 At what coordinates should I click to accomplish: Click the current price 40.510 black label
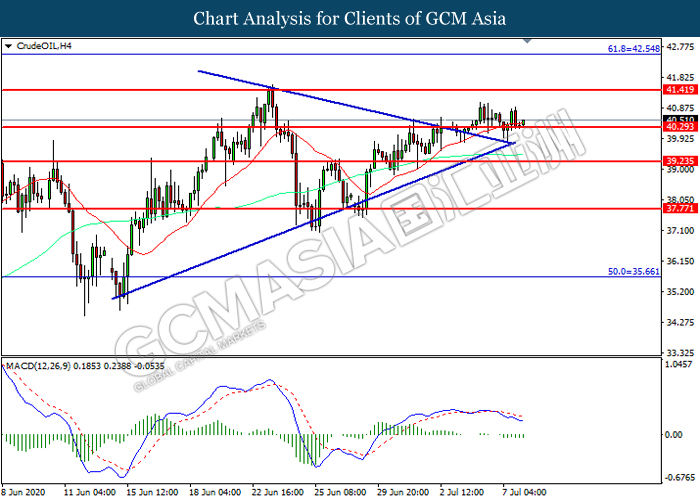680,119
